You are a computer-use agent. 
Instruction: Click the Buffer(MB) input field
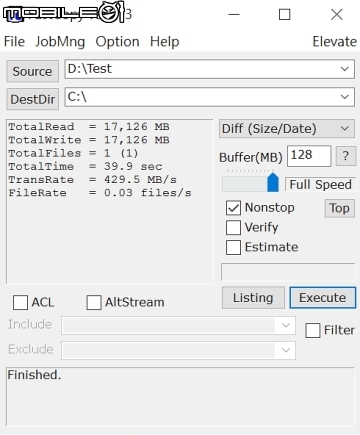pyautogui.click(x=309, y=156)
